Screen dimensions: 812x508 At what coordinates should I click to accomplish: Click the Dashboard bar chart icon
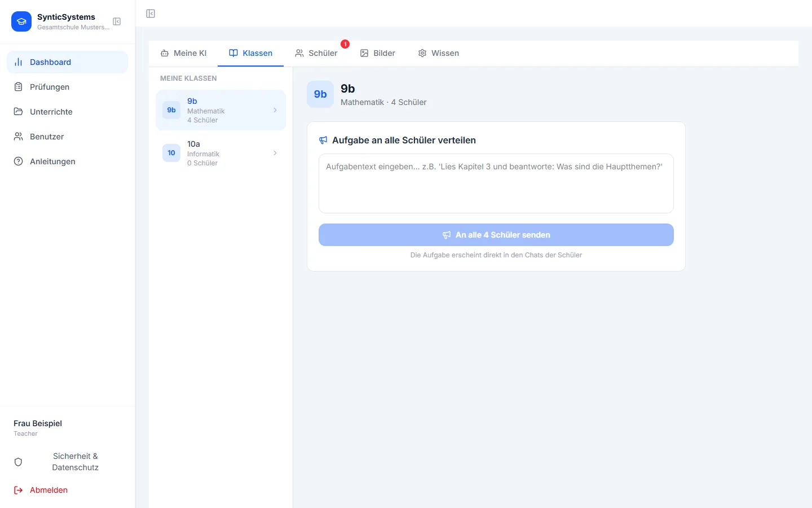click(x=19, y=62)
